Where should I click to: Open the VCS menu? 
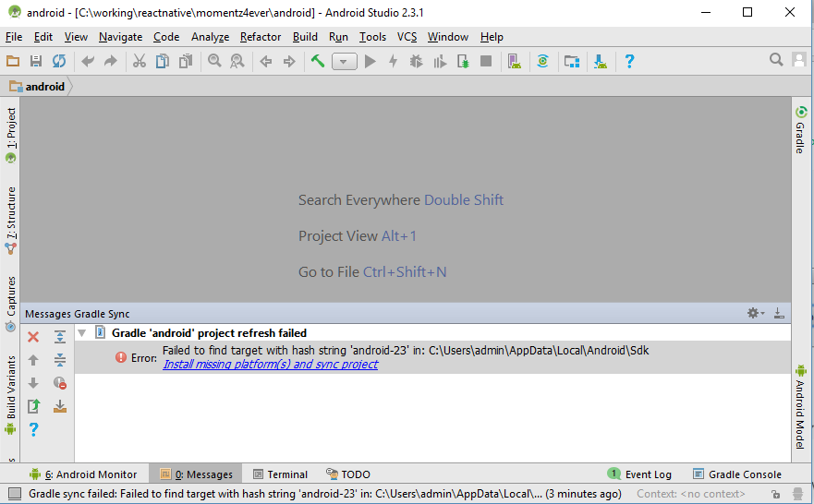pos(407,37)
